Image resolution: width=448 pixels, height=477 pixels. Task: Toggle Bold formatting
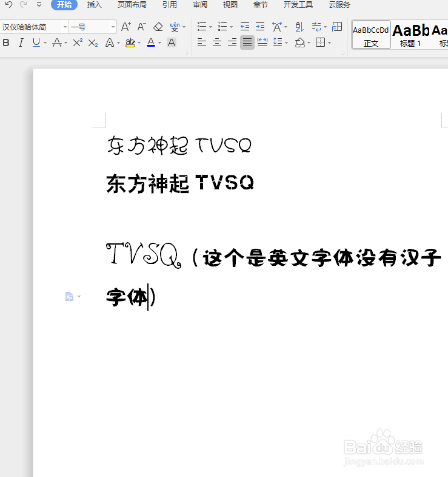(x=6, y=42)
